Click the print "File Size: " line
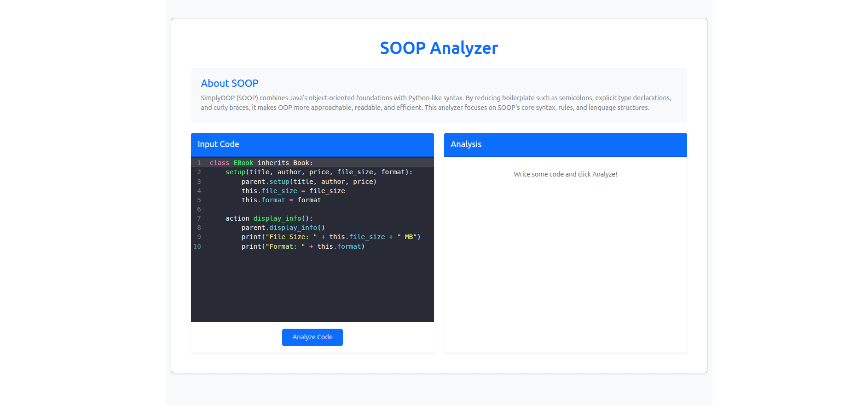 [331, 237]
